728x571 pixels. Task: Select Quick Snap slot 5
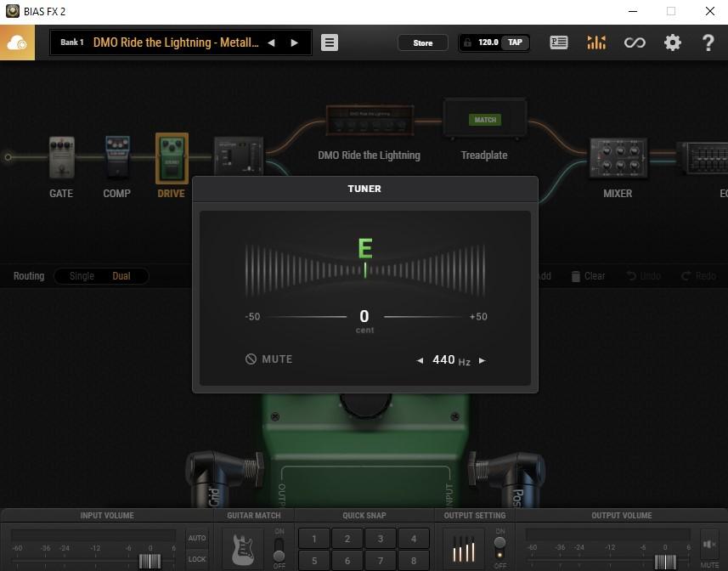[x=314, y=561]
